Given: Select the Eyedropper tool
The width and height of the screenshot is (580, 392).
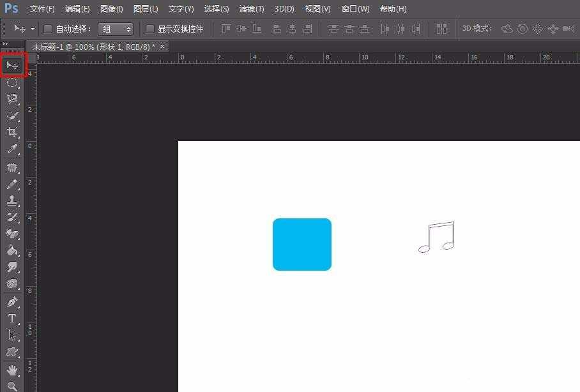Looking at the screenshot, I should tap(11, 149).
